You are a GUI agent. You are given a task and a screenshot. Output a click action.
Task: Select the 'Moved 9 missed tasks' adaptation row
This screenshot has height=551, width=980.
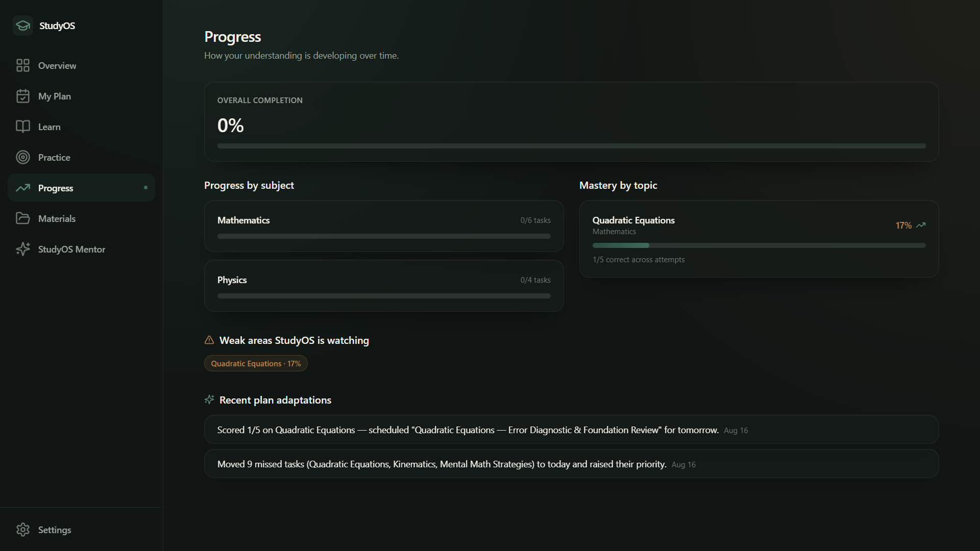pos(571,464)
